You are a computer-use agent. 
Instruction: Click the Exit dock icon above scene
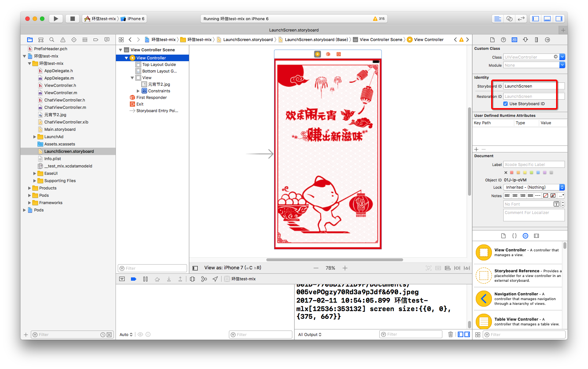(339, 54)
